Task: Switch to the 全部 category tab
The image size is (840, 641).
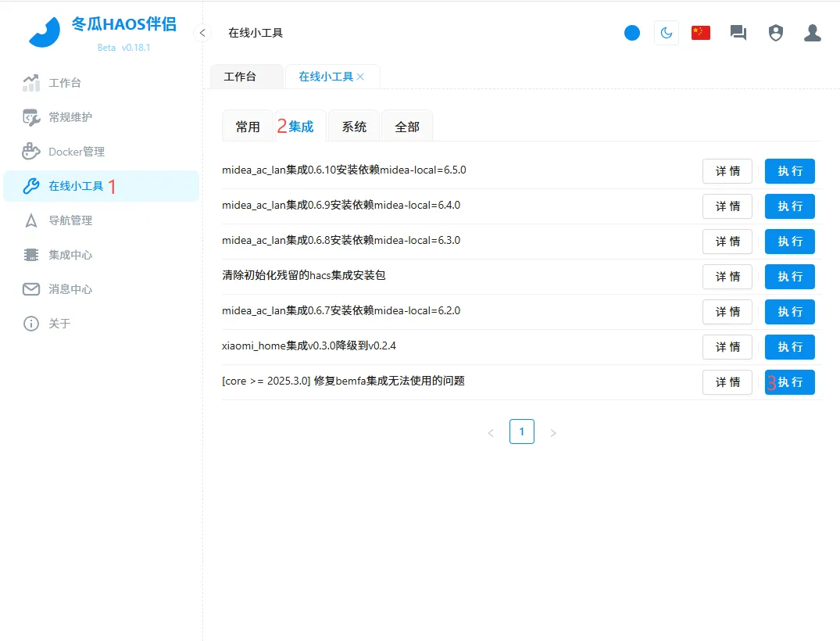Action: 407,127
